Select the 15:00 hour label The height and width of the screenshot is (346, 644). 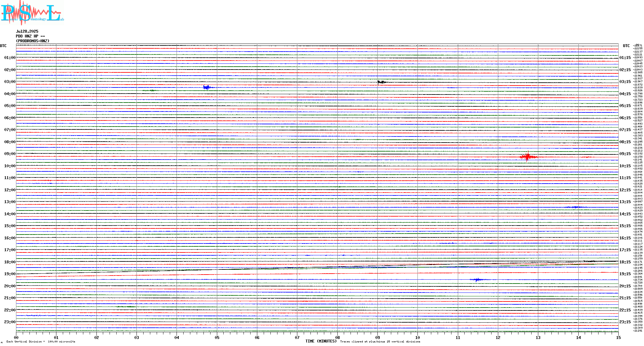pos(10,226)
